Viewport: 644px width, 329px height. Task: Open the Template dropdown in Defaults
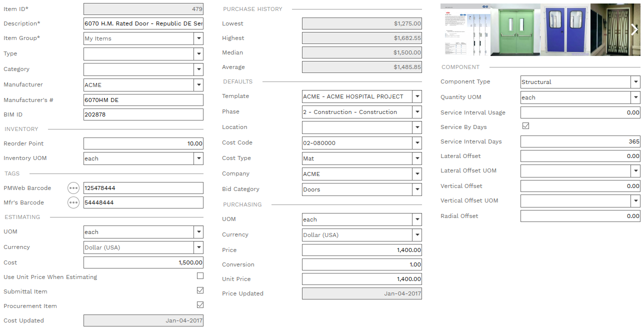click(x=417, y=96)
